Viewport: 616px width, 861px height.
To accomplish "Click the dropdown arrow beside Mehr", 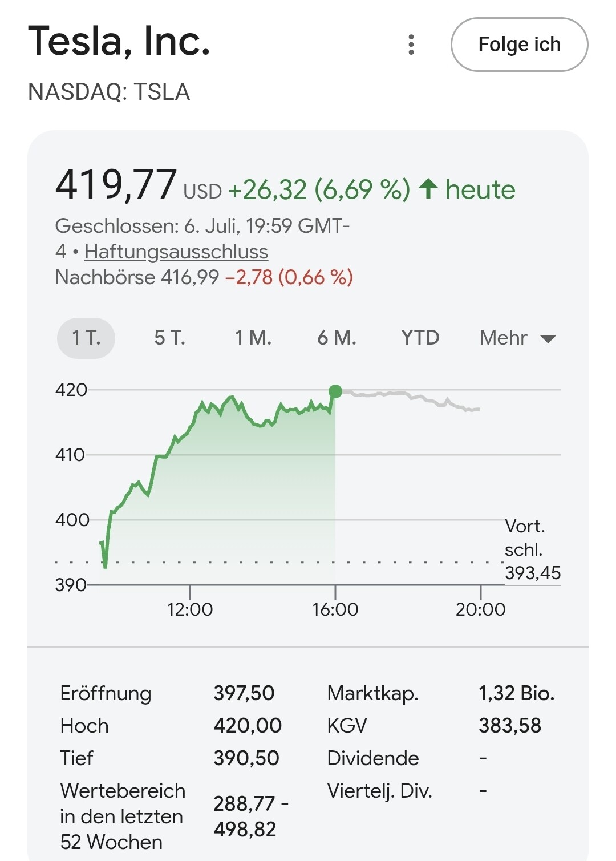I will (x=548, y=339).
